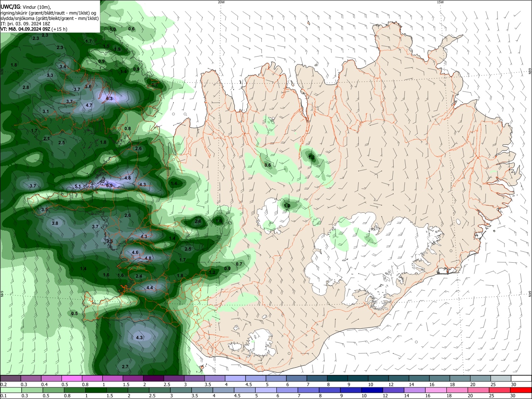Click the 1.9 precipitation value on the map
Viewport: 532px width, 399px height.
[x=117, y=49]
